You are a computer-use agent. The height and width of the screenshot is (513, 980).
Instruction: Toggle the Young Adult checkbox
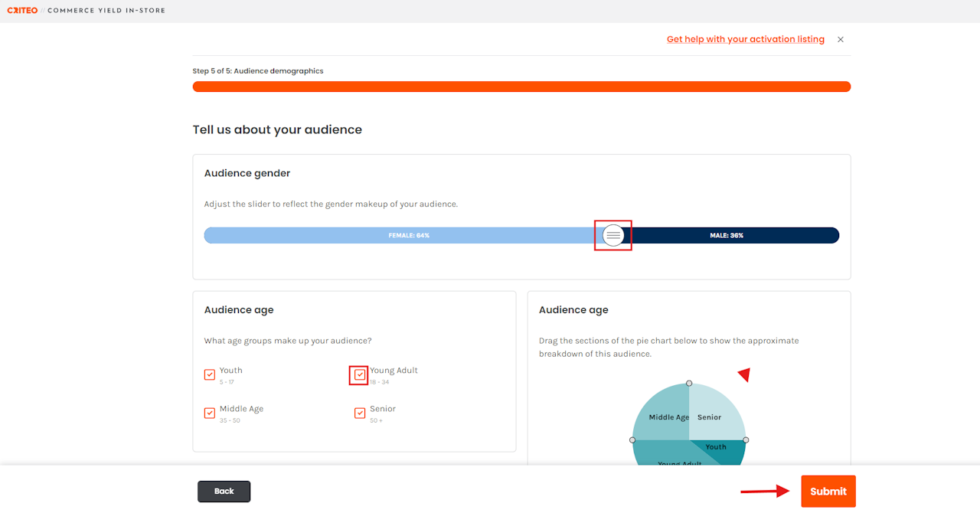pos(360,374)
